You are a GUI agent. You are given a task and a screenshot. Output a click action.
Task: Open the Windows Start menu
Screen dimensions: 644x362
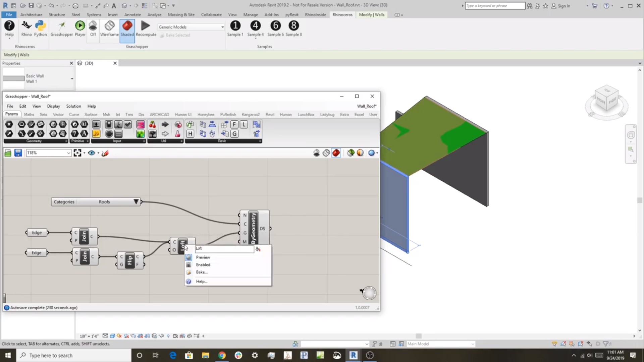coord(8,355)
